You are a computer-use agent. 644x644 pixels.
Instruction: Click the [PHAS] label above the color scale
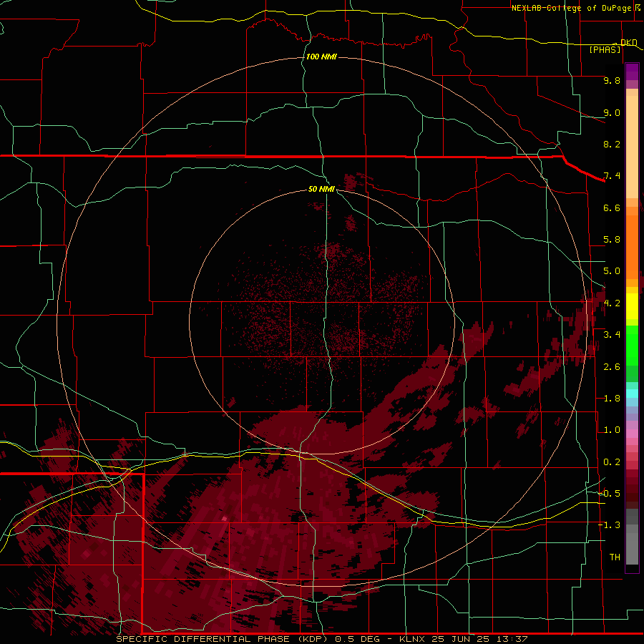(605, 49)
